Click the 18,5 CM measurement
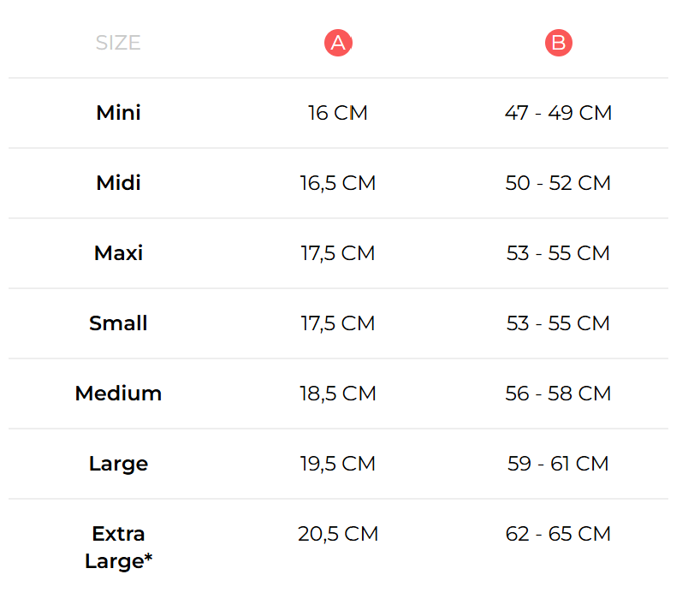 pos(338,394)
